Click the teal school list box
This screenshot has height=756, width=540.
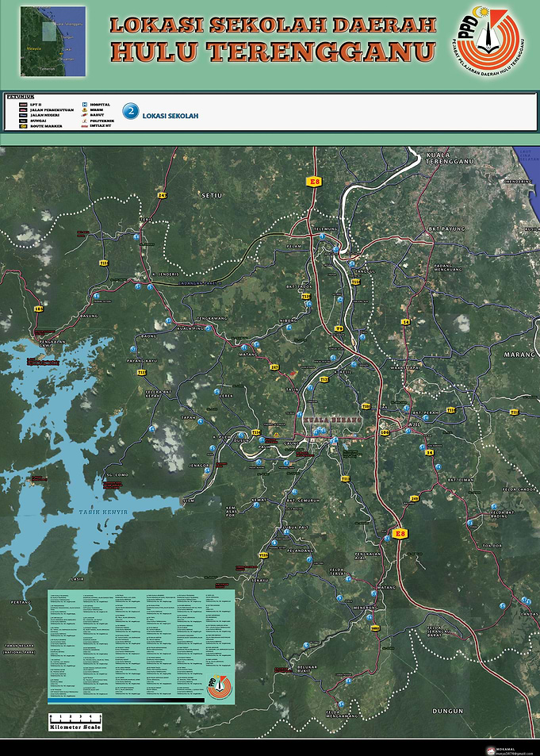(x=141, y=646)
